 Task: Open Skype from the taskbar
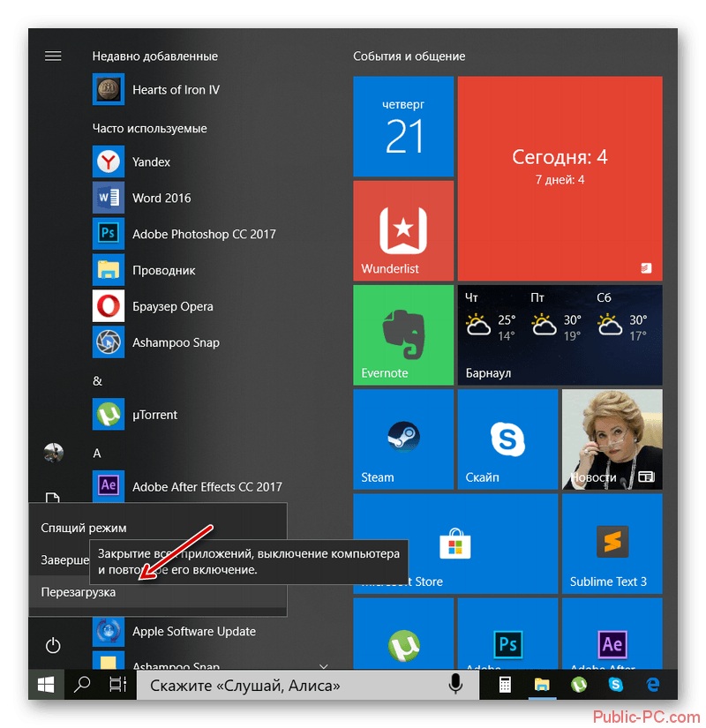(615, 685)
